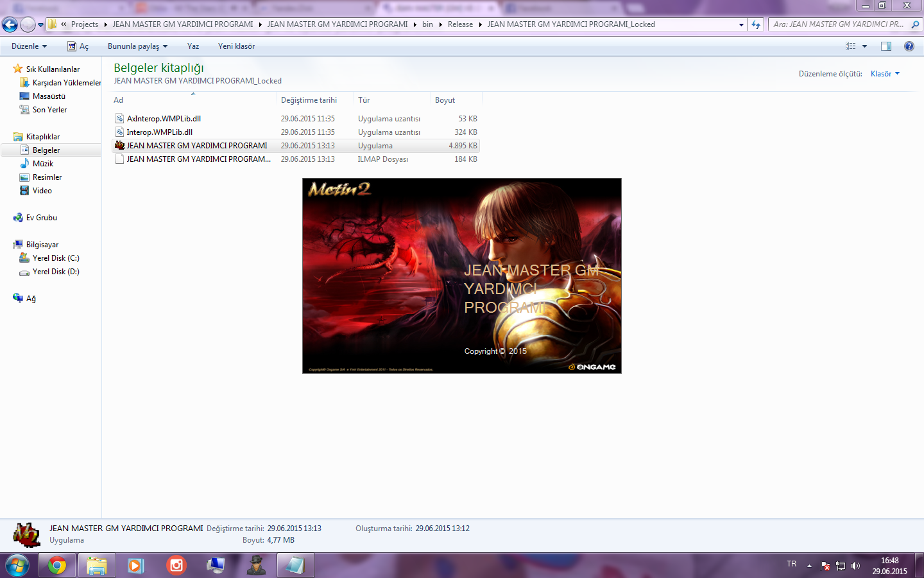This screenshot has height=578, width=924.
Task: Click the volume speaker icon in the tray
Action: (x=855, y=566)
